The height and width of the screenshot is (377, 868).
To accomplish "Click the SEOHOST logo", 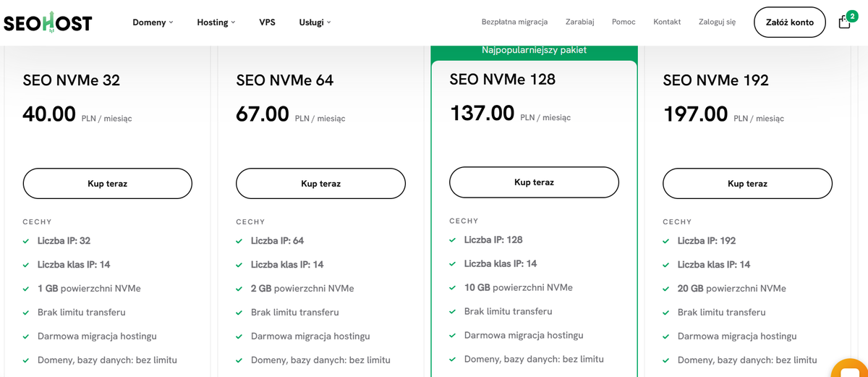I will click(x=48, y=22).
